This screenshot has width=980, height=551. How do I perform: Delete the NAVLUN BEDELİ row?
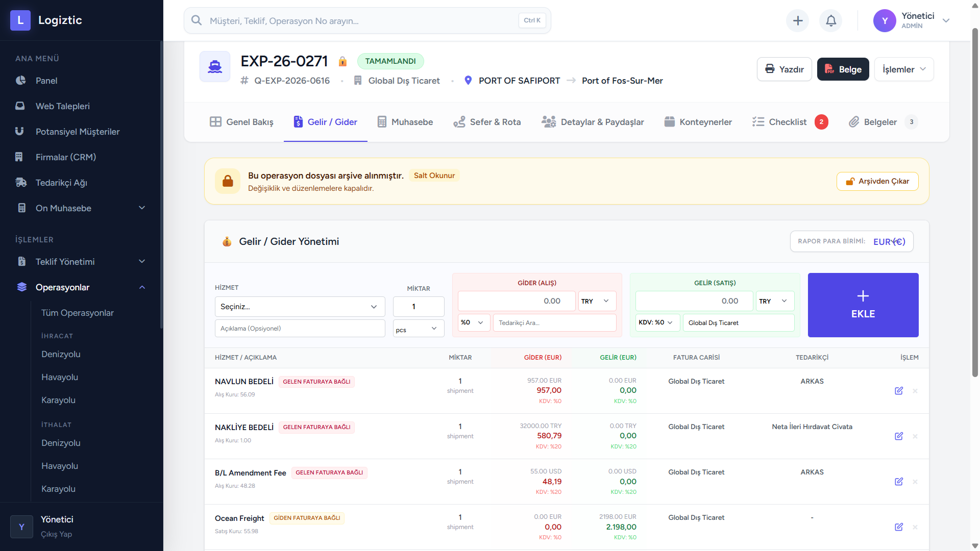coord(915,391)
